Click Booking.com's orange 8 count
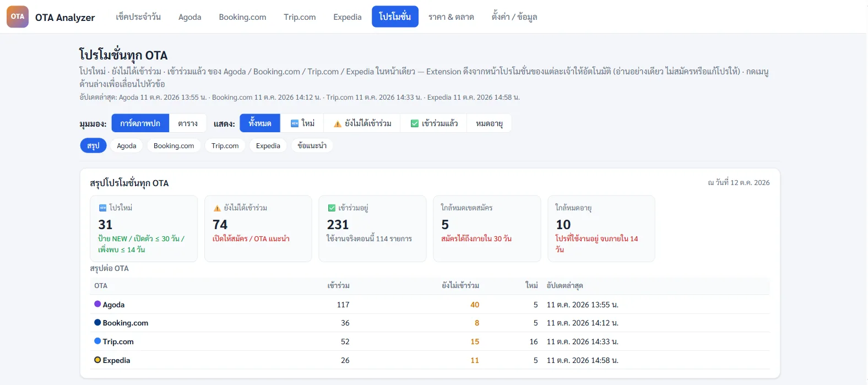Screen dimensions: 868x385 477,323
